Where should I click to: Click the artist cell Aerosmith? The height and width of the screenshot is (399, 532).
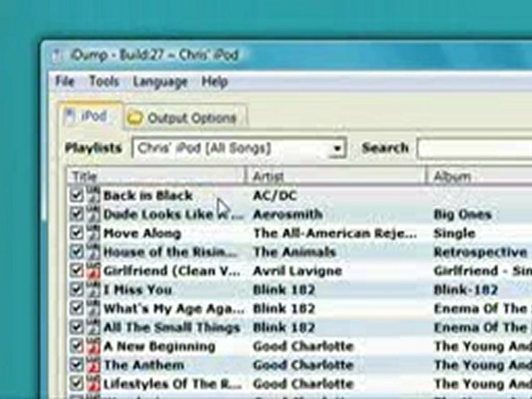click(288, 214)
